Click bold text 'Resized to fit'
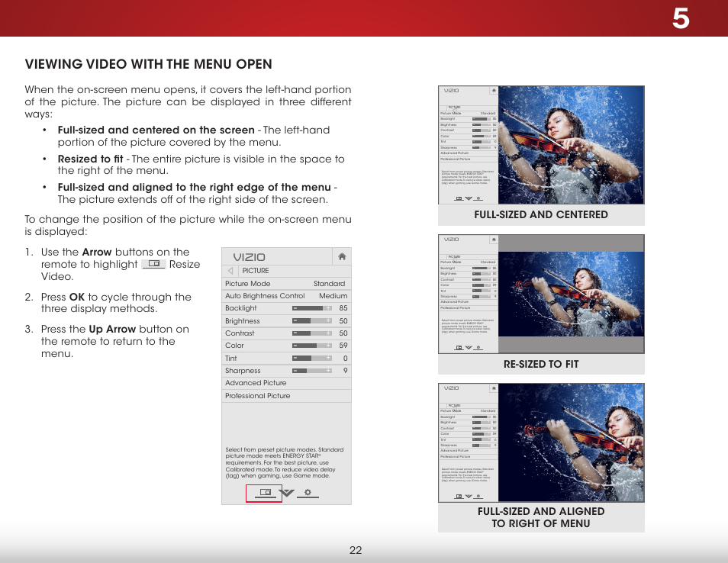 click(x=90, y=159)
